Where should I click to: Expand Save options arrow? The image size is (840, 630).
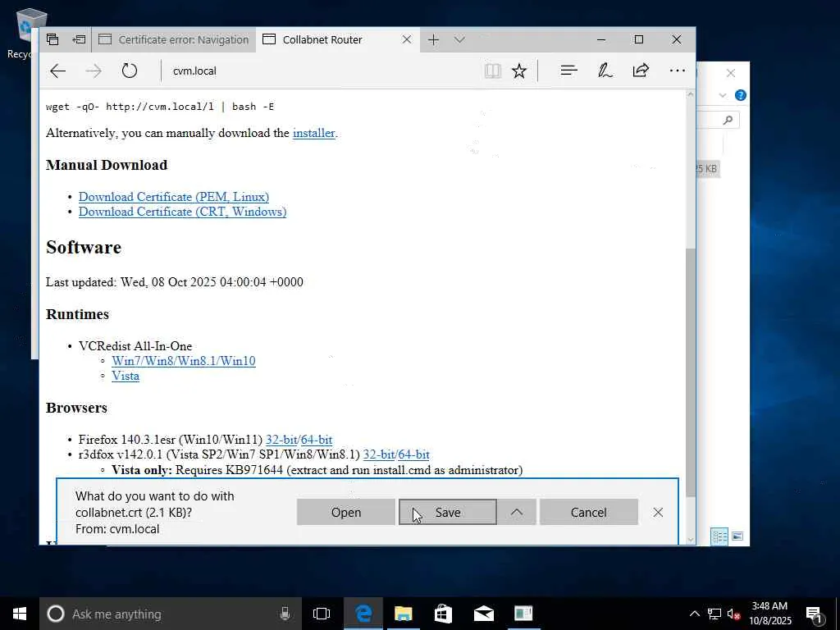[x=517, y=512]
